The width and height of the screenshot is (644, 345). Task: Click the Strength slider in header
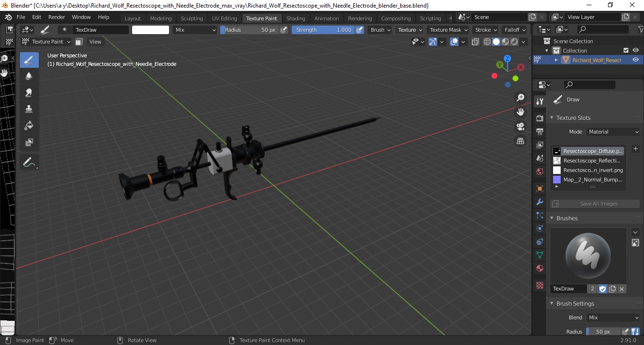(x=323, y=30)
